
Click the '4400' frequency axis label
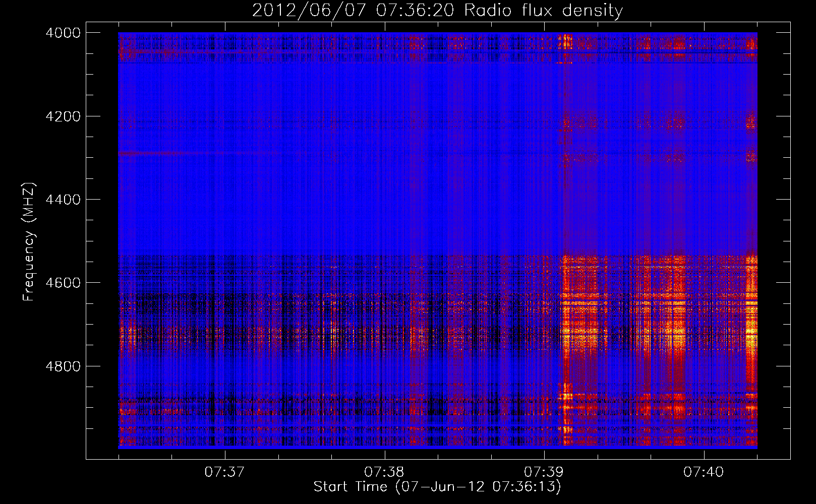[63, 200]
